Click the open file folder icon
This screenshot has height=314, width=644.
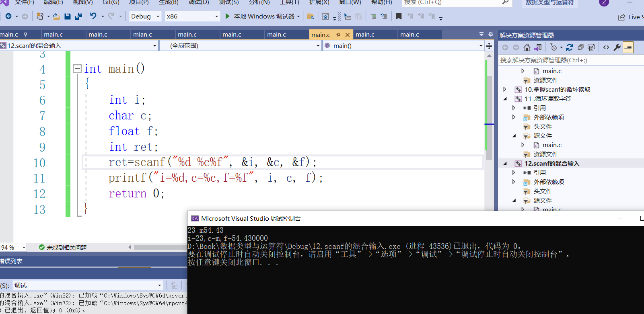point(56,16)
